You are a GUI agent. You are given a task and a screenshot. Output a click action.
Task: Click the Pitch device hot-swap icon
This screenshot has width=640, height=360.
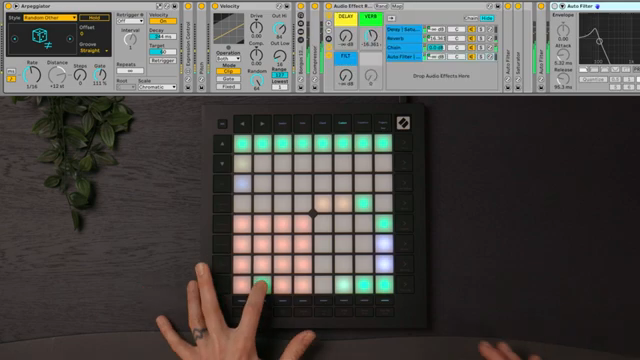pos(202,79)
